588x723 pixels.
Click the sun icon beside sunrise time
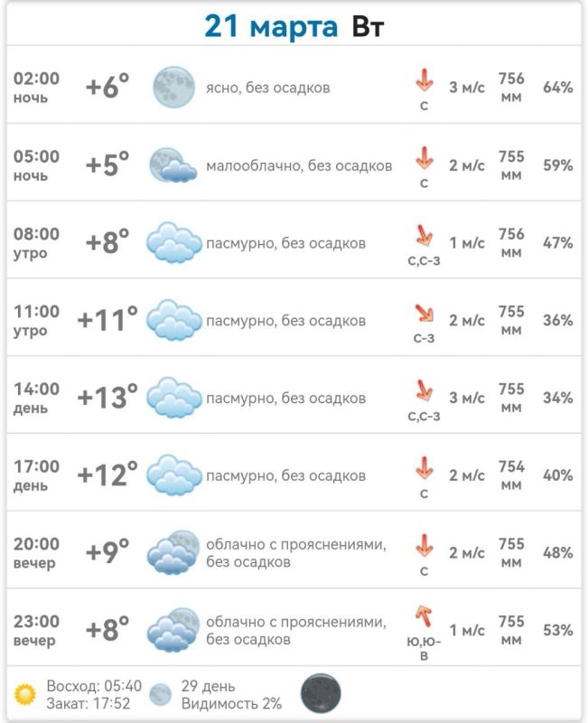pos(25,694)
